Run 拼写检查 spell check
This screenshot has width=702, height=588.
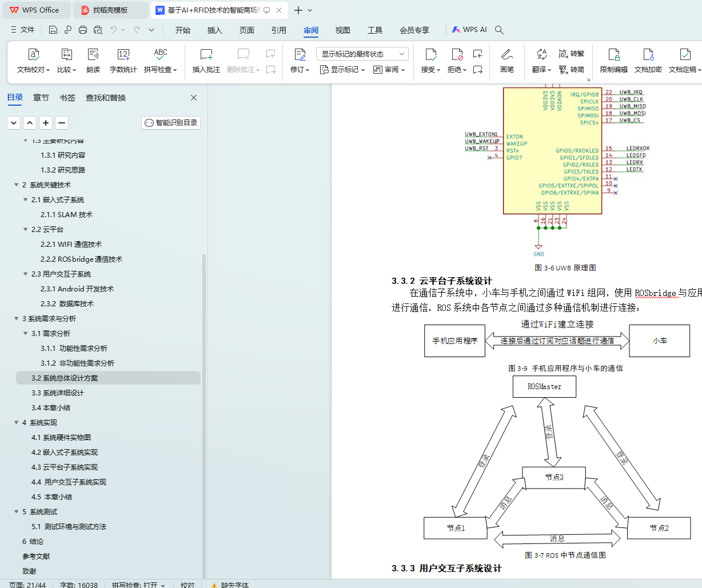tap(160, 61)
